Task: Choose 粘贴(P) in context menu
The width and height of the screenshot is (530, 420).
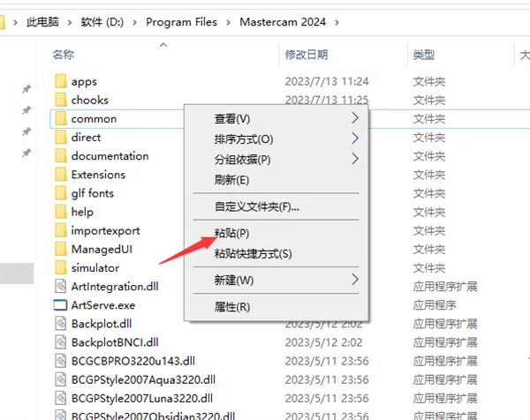Action: pyautogui.click(x=276, y=233)
